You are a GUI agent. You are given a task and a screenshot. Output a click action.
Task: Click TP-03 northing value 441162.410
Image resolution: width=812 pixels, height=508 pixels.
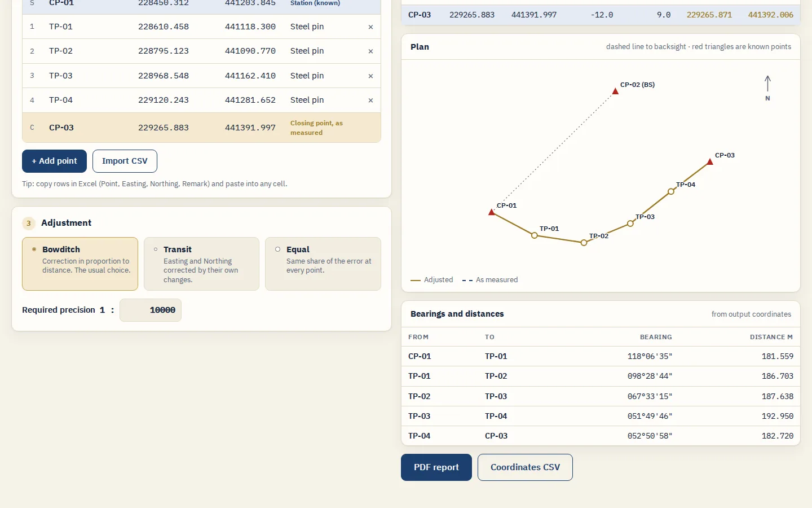pyautogui.click(x=250, y=76)
